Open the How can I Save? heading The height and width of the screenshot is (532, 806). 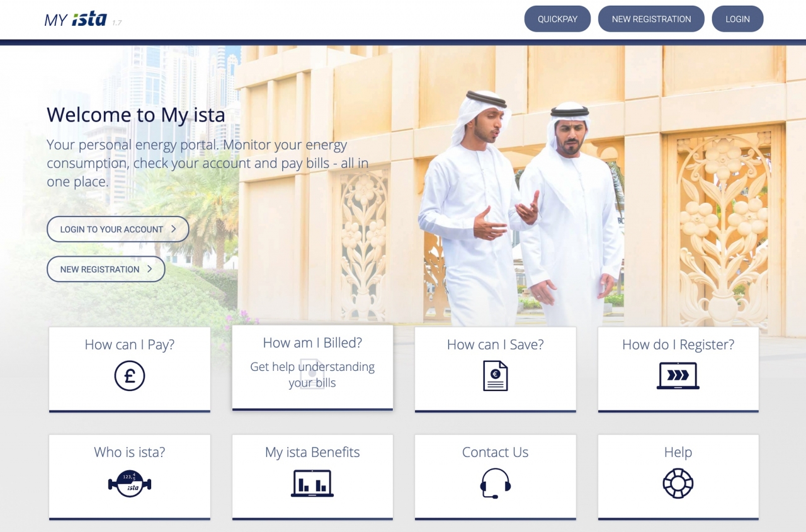click(x=496, y=344)
